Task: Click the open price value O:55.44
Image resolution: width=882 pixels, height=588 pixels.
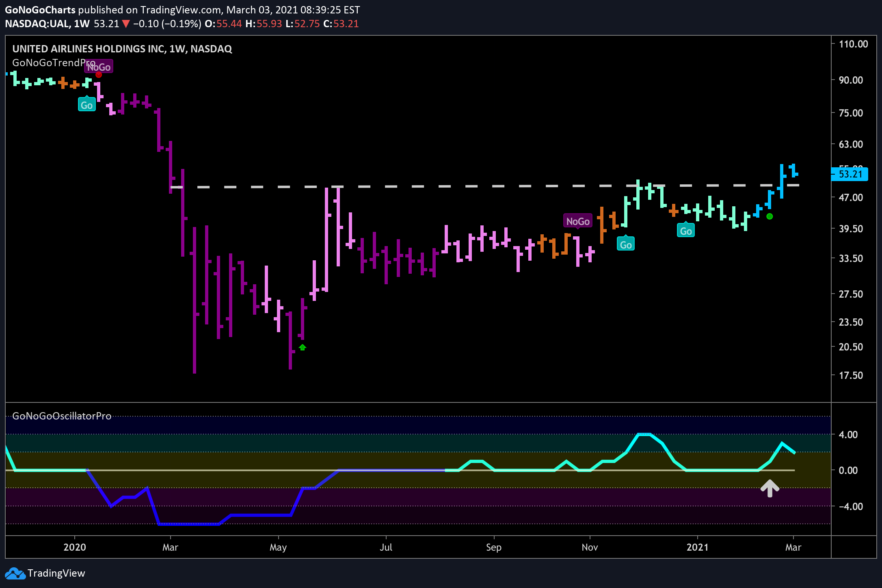Action: pyautogui.click(x=223, y=24)
